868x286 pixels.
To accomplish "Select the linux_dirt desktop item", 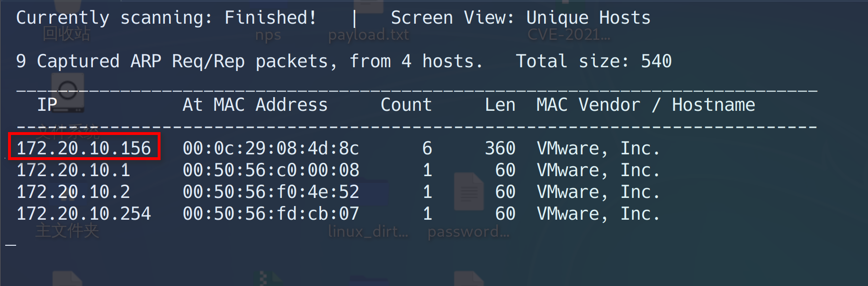I will [367, 231].
